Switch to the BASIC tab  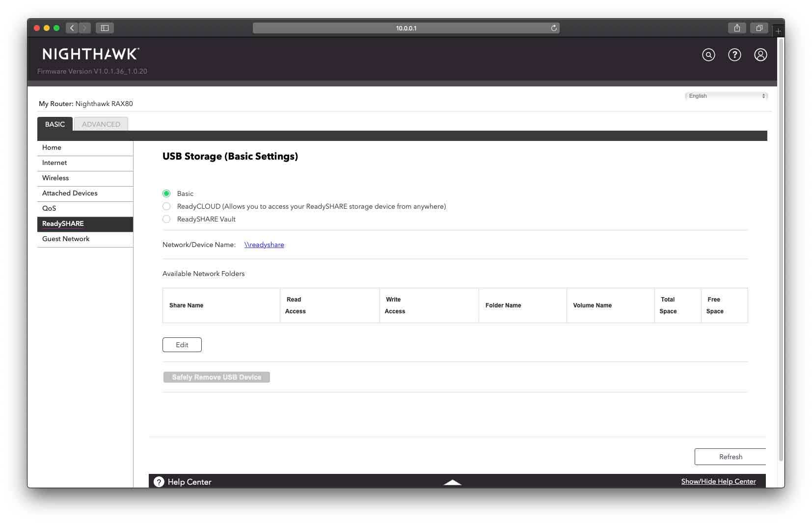55,124
